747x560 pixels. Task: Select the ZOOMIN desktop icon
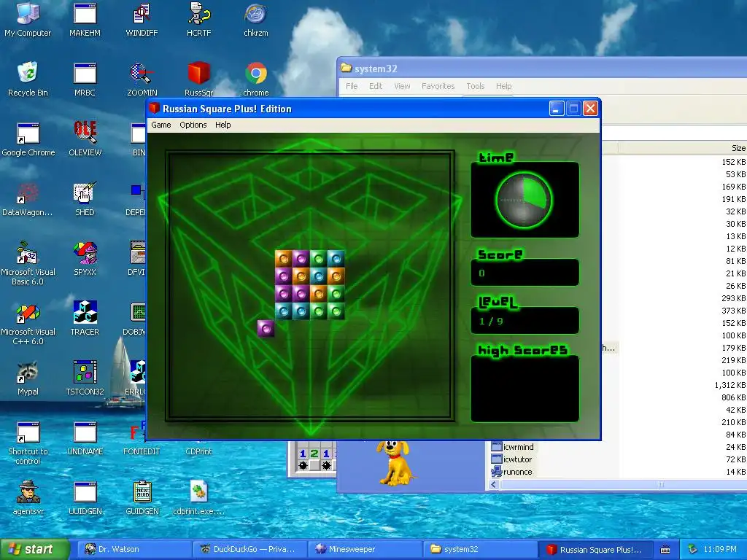coord(142,79)
